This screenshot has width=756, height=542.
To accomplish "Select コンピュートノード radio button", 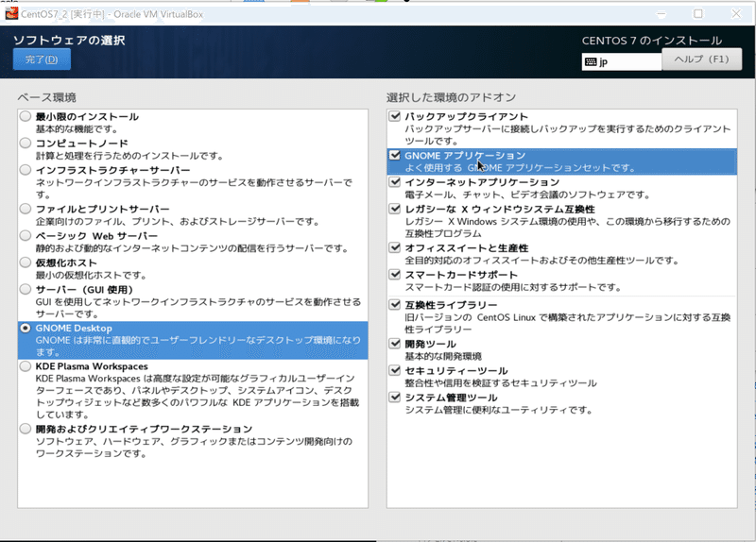I will click(26, 144).
